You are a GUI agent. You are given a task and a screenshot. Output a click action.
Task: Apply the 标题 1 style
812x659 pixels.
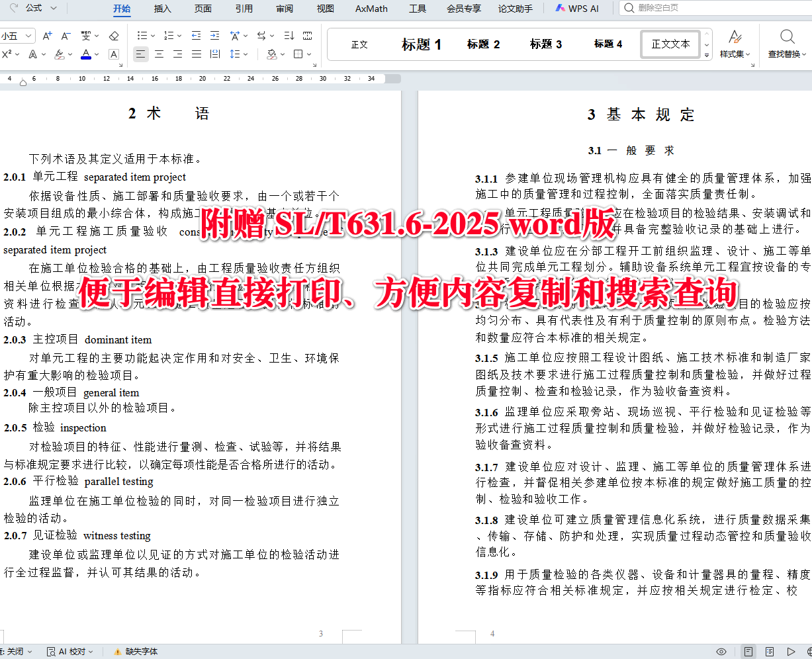click(x=422, y=44)
